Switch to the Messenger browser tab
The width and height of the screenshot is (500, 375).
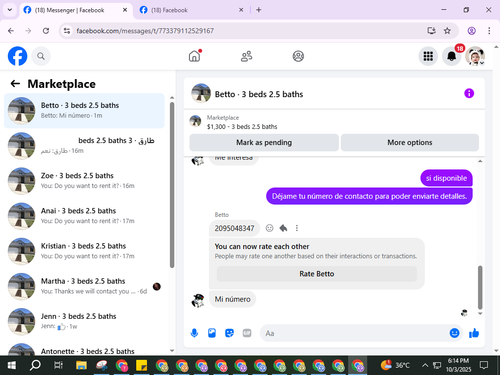click(76, 10)
